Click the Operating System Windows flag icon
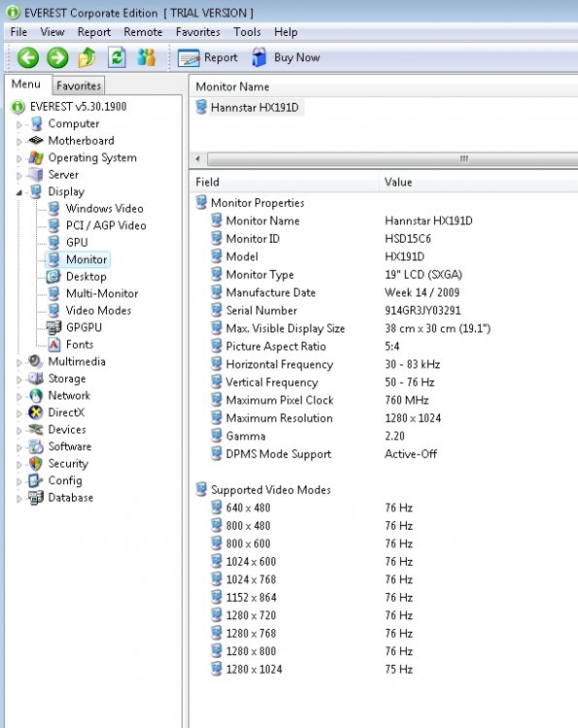The image size is (578, 728). pyautogui.click(x=36, y=157)
